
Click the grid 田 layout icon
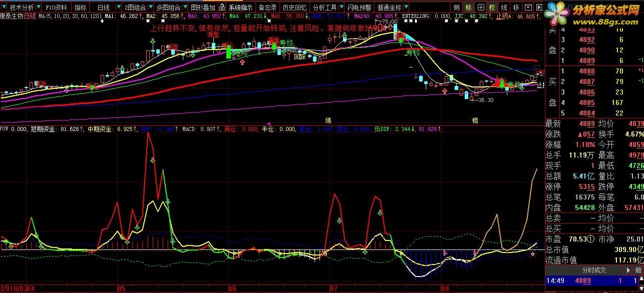click(480, 7)
